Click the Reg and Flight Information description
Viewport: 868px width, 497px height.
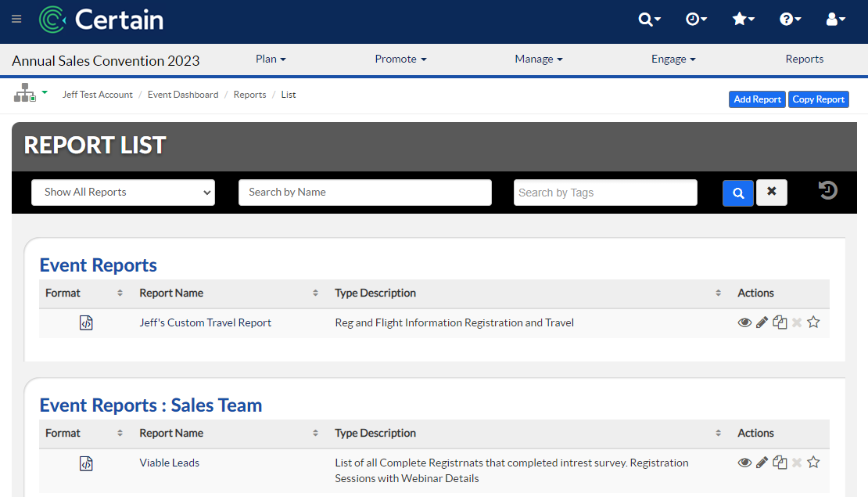pyautogui.click(x=454, y=322)
